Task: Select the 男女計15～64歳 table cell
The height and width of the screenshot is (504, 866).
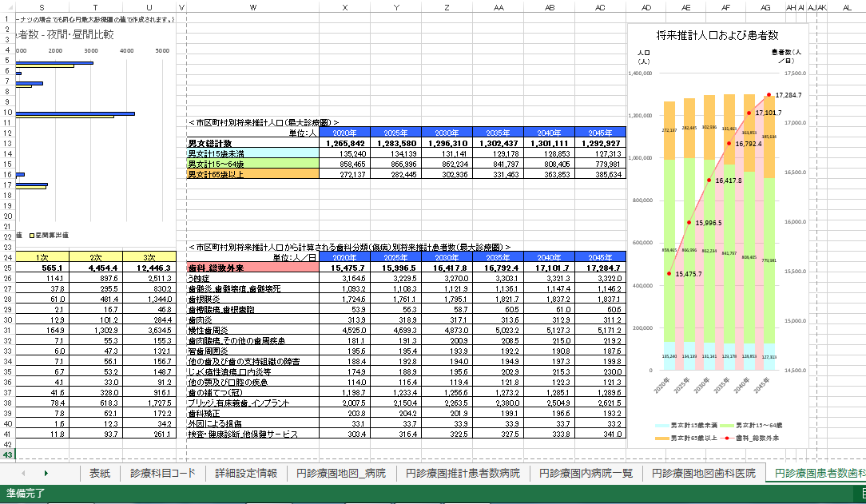Action: [x=253, y=164]
